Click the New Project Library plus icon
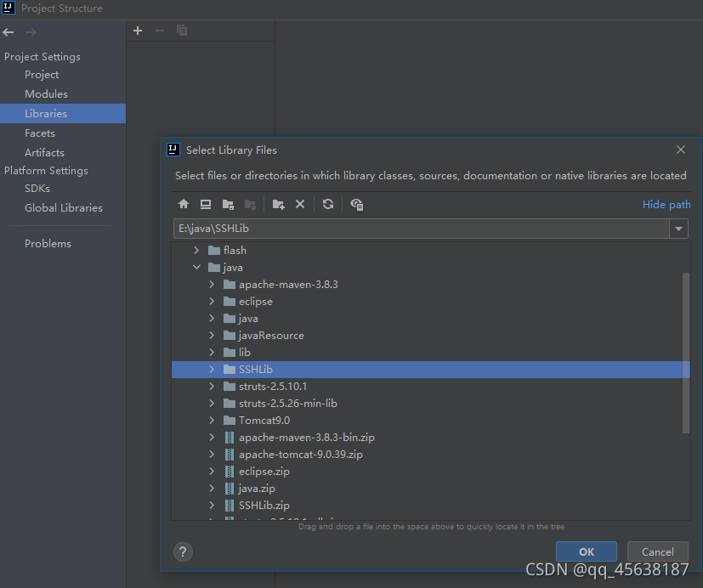This screenshot has width=703, height=588. 138,31
